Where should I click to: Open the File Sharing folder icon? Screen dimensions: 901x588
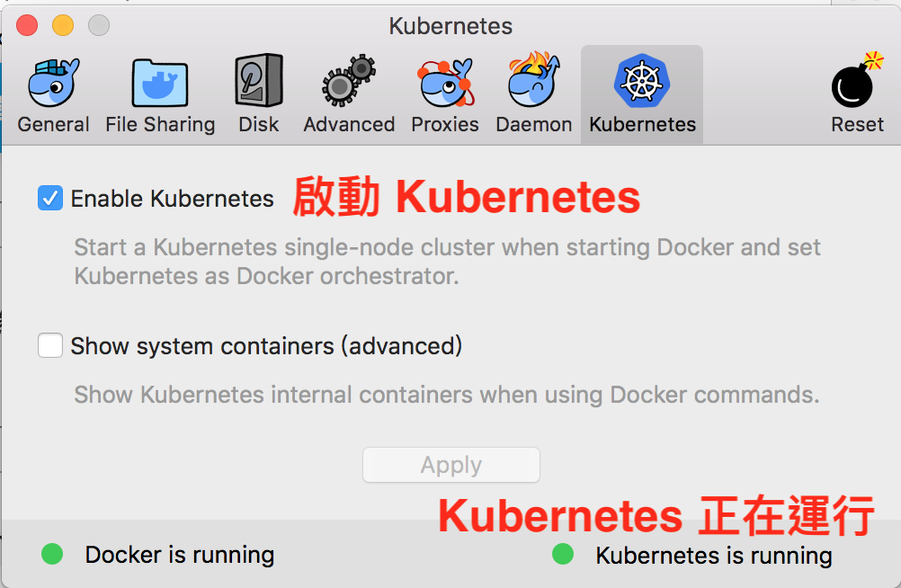point(160,84)
